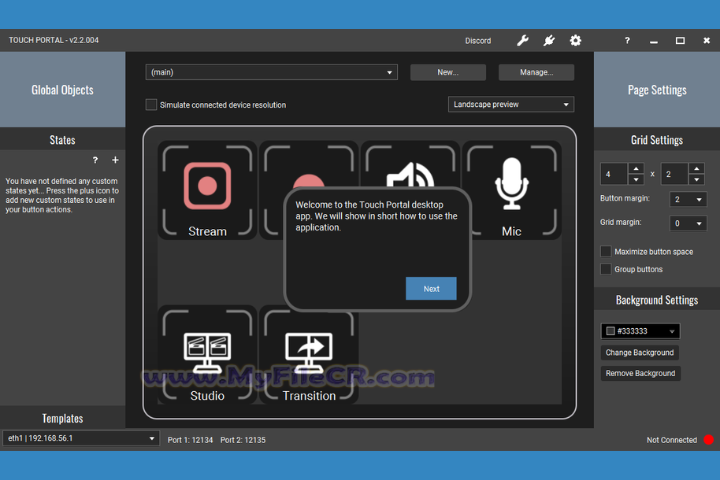Open the Button margin dropdown
The width and height of the screenshot is (720, 480).
point(688,199)
